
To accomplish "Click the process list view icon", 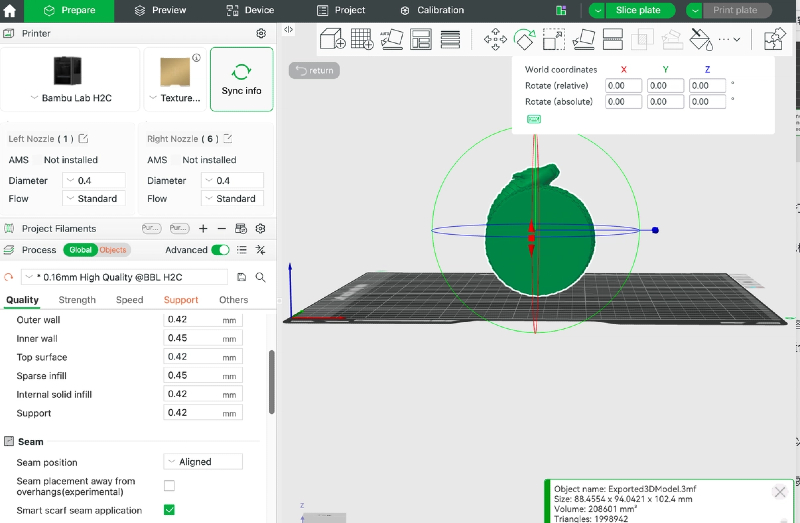I will pyautogui.click(x=242, y=250).
